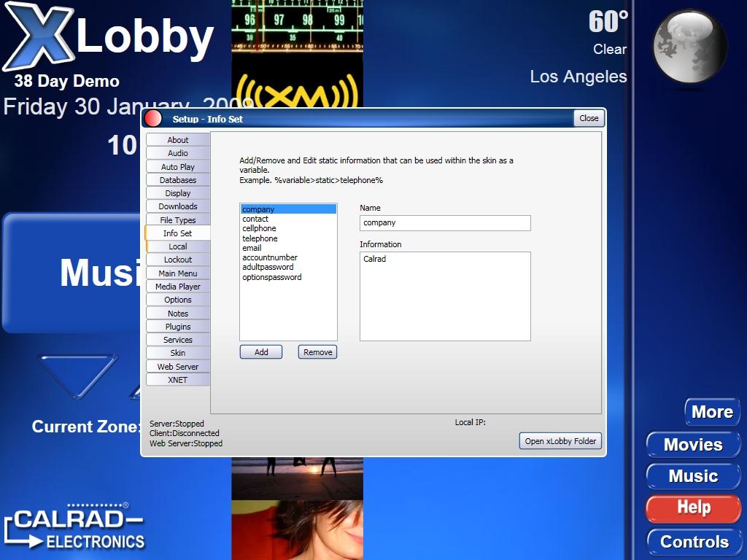747x560 pixels.
Task: Open the Databases setup tab
Action: [178, 180]
